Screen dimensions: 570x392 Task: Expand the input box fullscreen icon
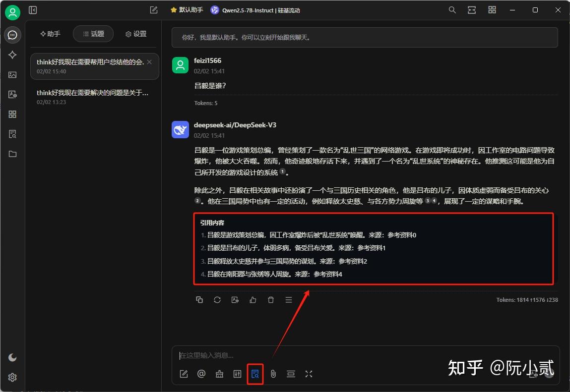pyautogui.click(x=309, y=374)
